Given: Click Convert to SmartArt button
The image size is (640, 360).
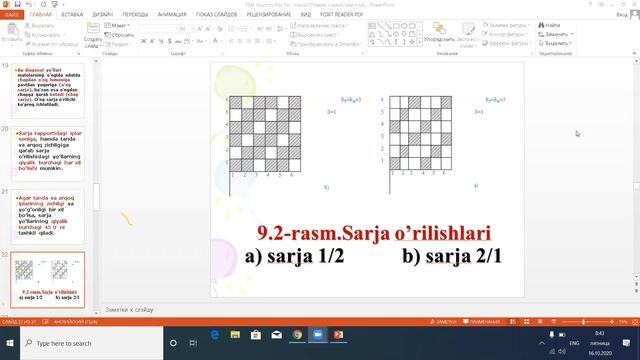Looking at the screenshot, I should [x=326, y=44].
